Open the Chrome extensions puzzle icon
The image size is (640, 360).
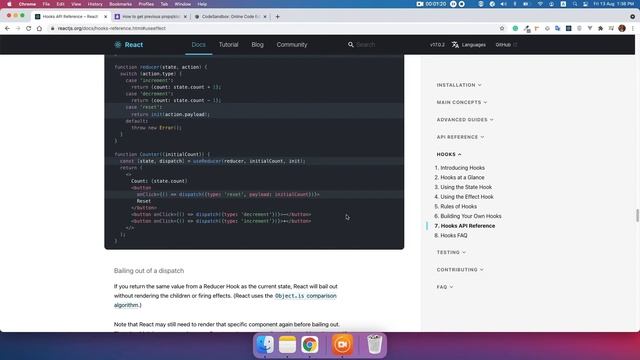[x=600, y=28]
